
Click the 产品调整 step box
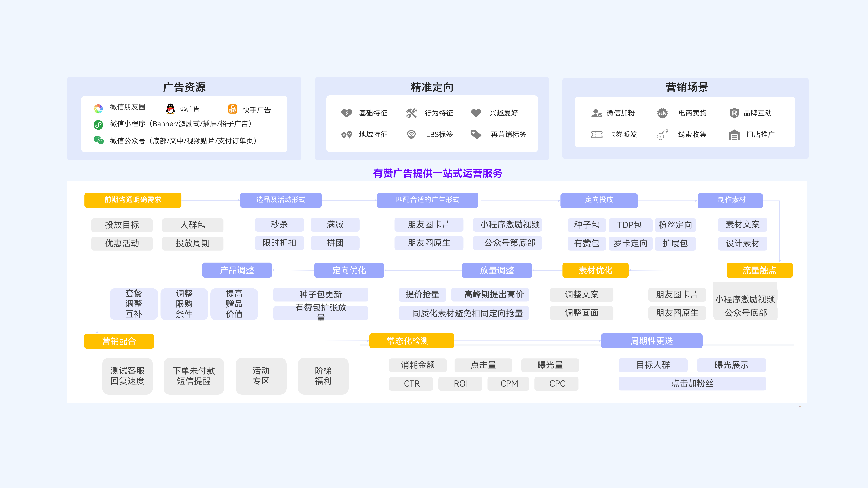237,270
